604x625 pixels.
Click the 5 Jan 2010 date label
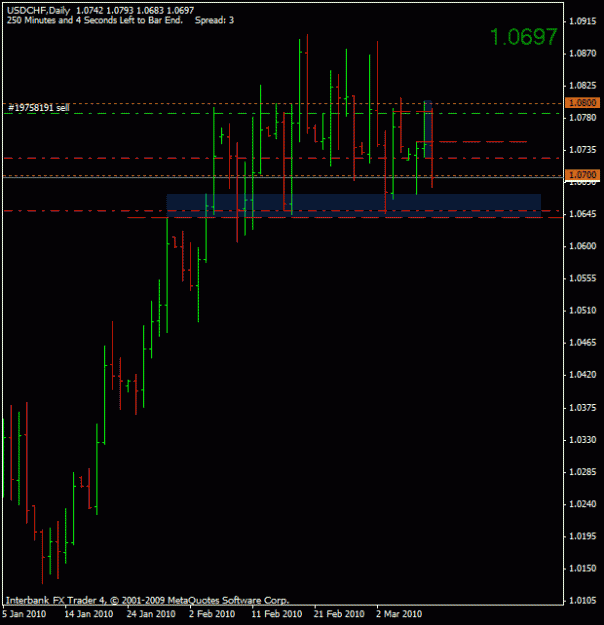point(24,614)
